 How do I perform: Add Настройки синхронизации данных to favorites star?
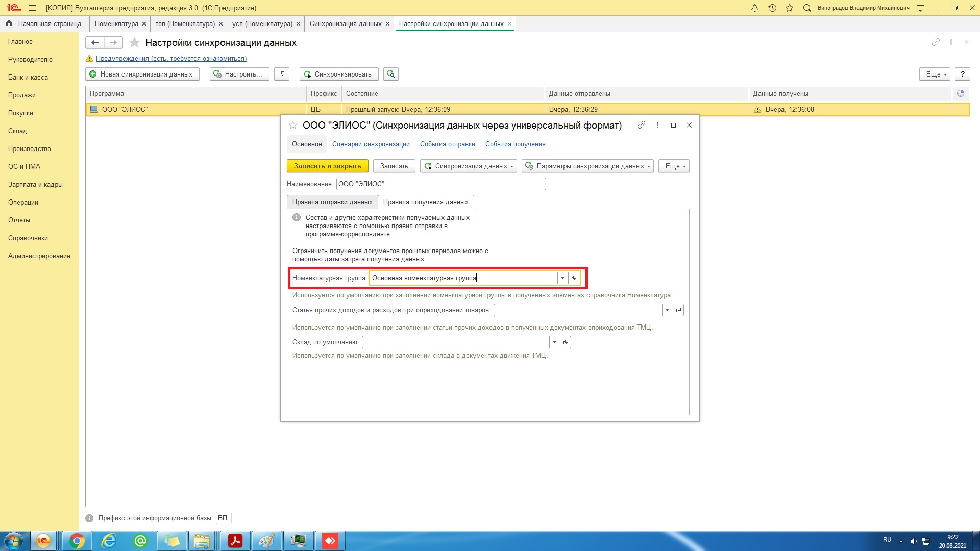[134, 42]
